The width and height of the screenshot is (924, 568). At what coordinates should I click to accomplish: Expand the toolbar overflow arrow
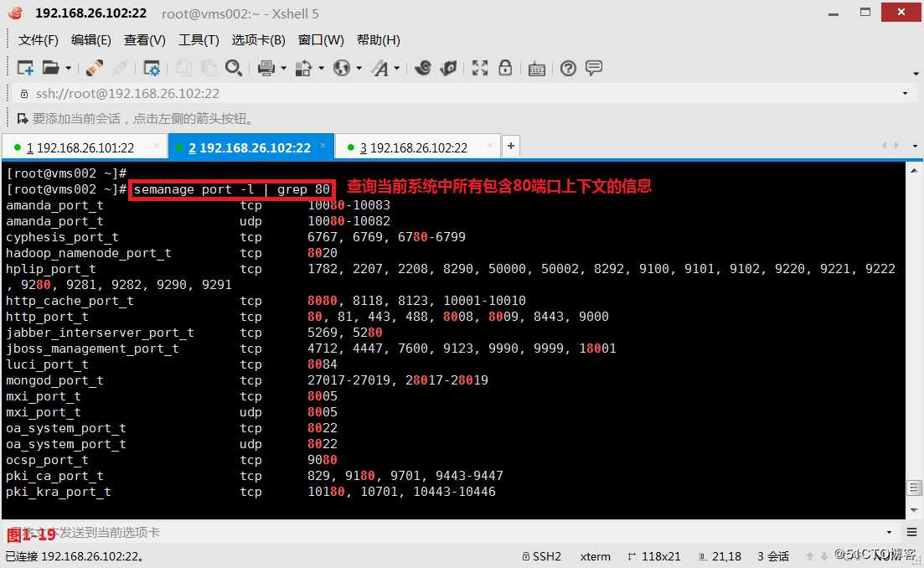[x=916, y=74]
